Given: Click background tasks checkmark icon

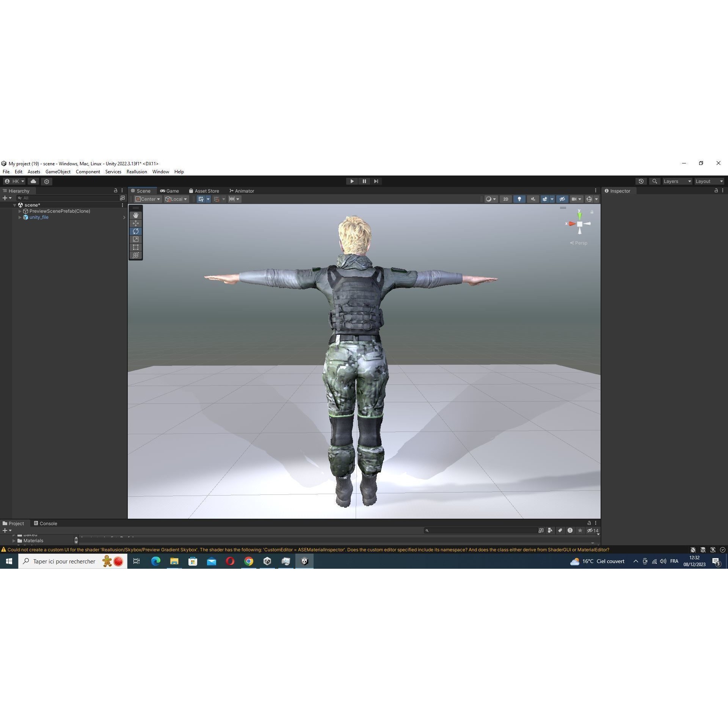Looking at the screenshot, I should [x=722, y=550].
